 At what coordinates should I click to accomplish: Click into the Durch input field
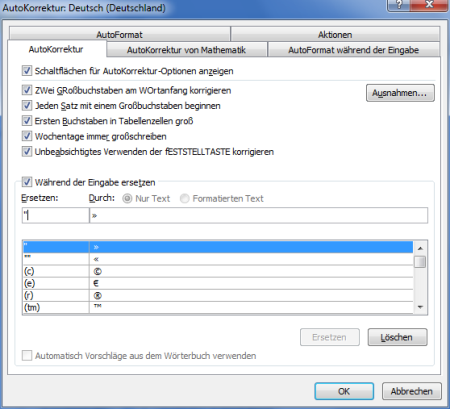pyautogui.click(x=258, y=215)
